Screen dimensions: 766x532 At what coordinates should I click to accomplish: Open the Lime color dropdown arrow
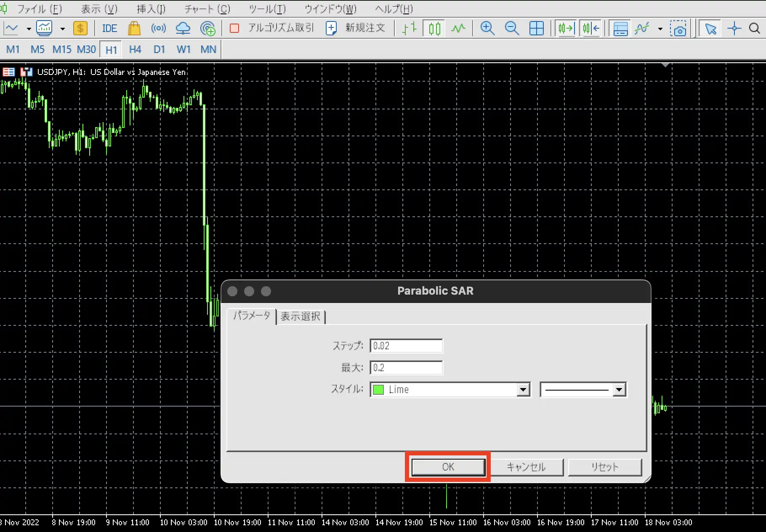pos(523,389)
